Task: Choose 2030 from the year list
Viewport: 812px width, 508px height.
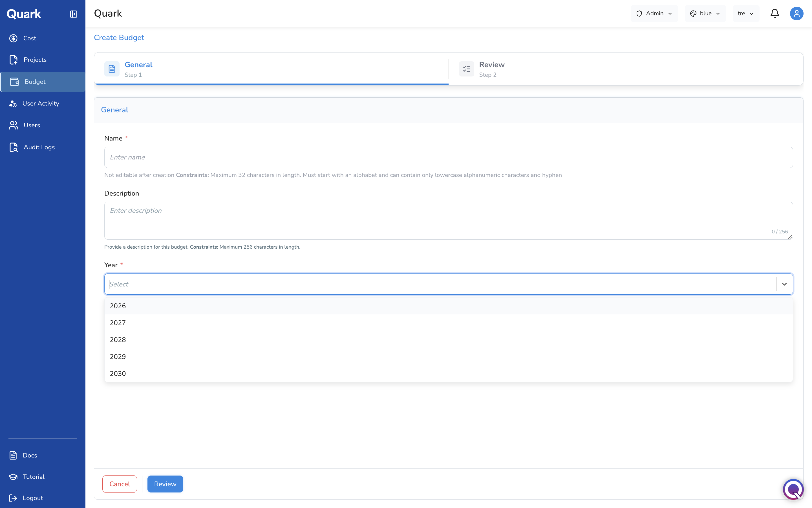Action: click(448, 374)
